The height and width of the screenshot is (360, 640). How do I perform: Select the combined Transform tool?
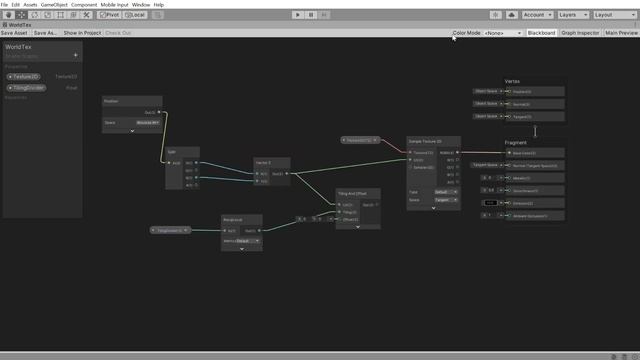pyautogui.click(x=73, y=15)
